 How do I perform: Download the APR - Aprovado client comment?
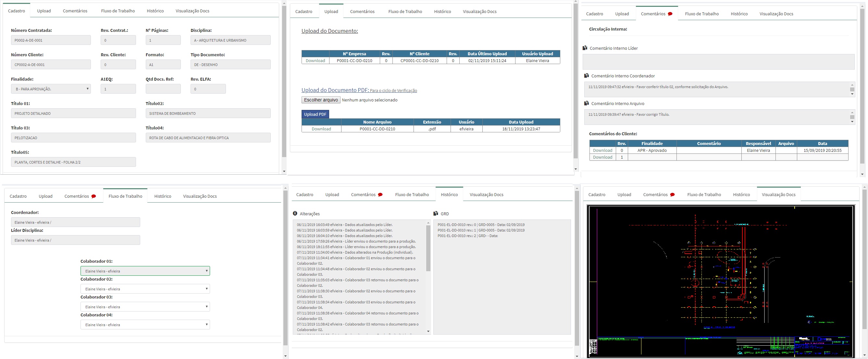(x=602, y=151)
